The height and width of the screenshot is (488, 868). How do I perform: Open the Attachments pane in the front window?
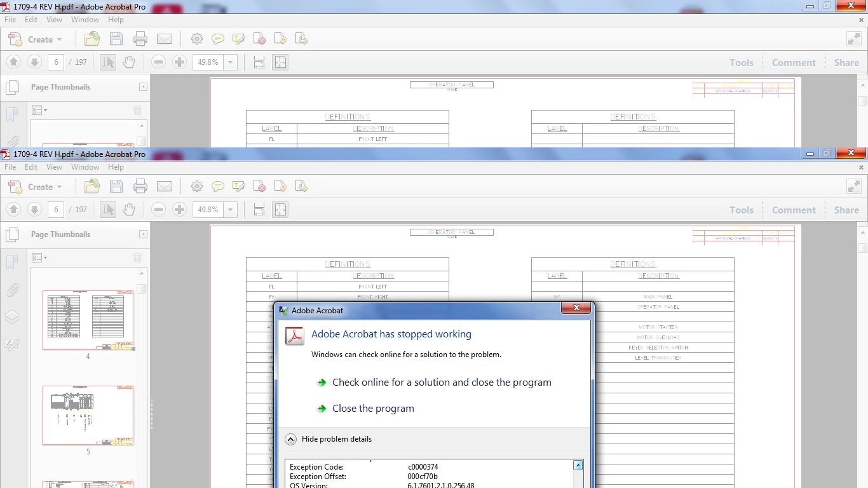[12, 290]
